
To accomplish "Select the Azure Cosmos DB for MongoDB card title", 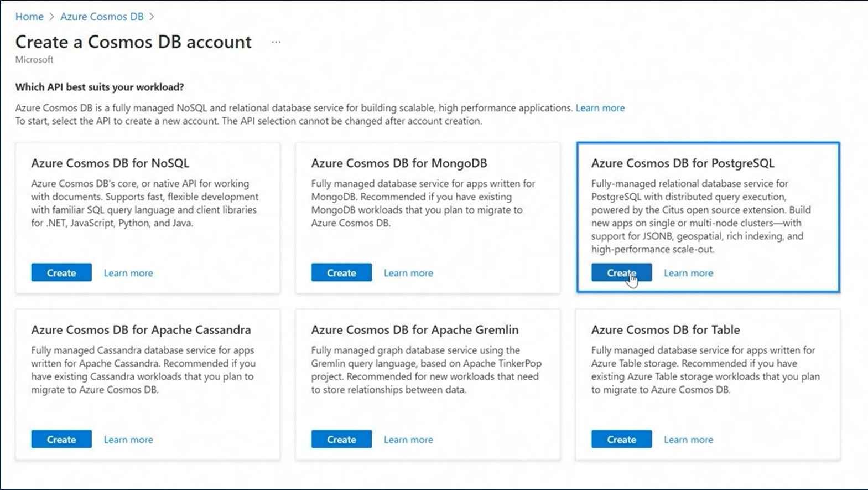I will click(x=399, y=163).
